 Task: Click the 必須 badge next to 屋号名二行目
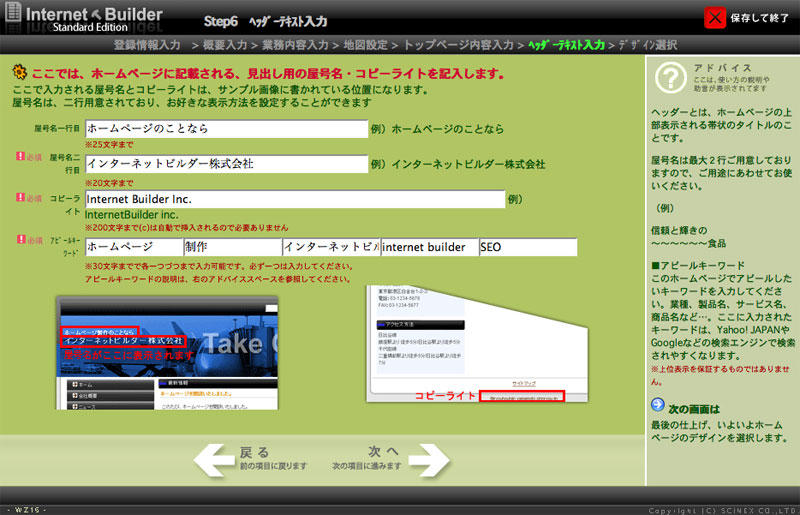coord(28,157)
